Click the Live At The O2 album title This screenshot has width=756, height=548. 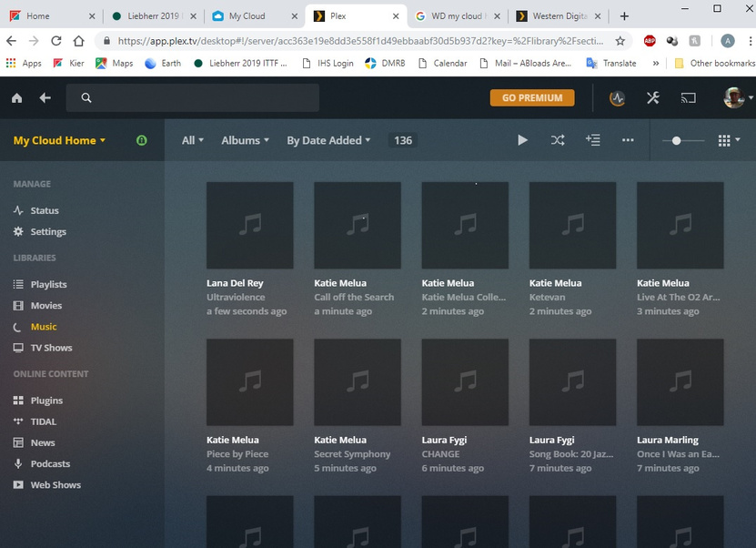click(679, 297)
